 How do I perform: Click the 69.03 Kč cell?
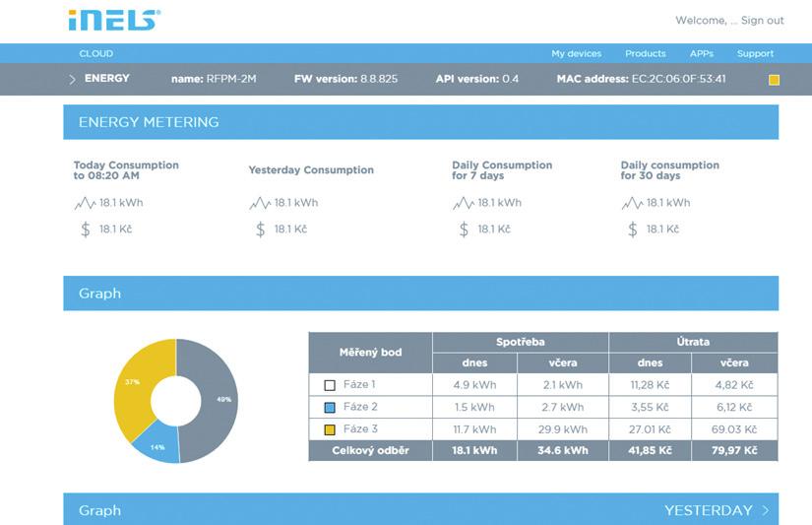pyautogui.click(x=734, y=429)
